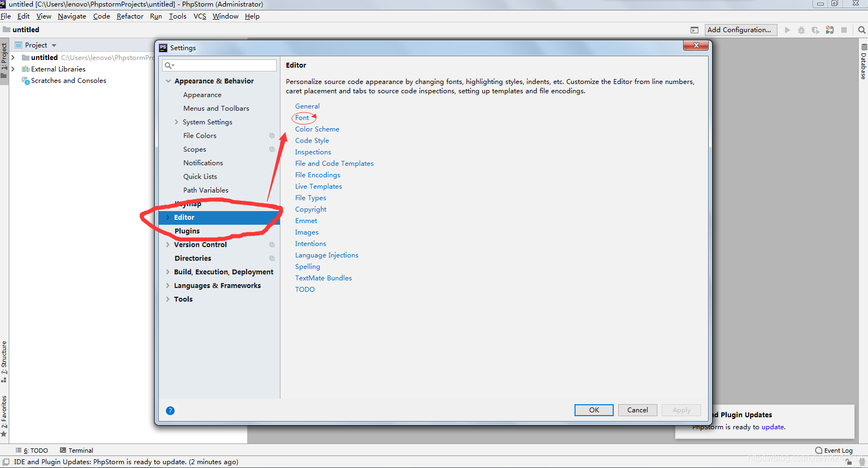Open the Help menu
Viewport: 868px width, 468px height.
(x=252, y=16)
